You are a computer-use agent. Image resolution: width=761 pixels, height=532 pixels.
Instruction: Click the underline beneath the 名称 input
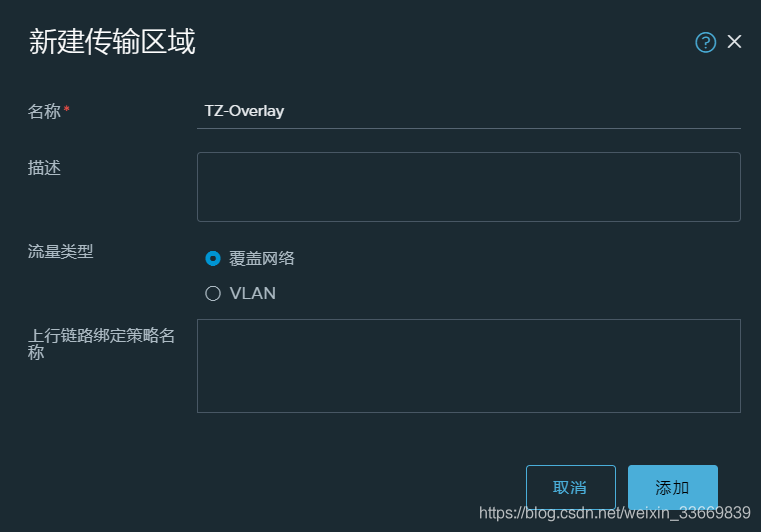(x=469, y=128)
